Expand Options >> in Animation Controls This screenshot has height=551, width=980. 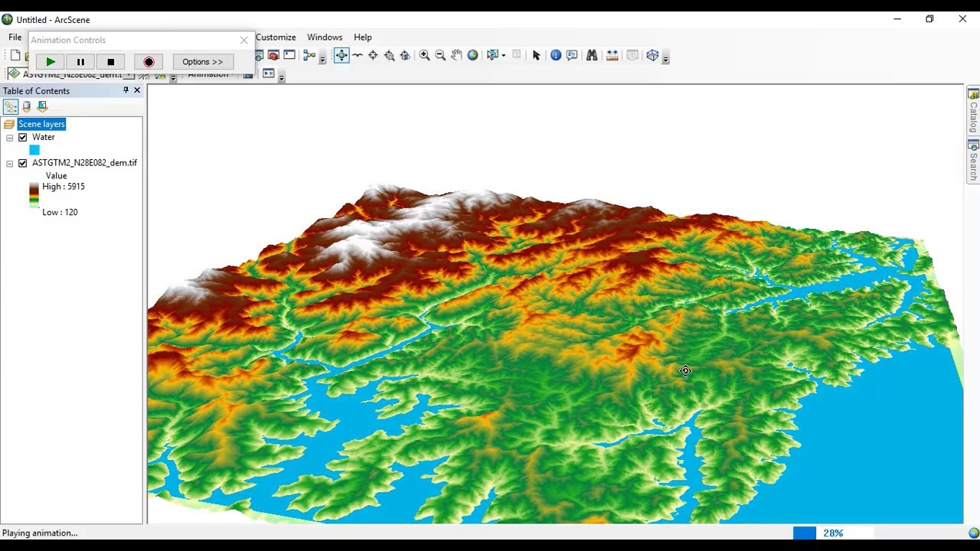click(x=203, y=62)
